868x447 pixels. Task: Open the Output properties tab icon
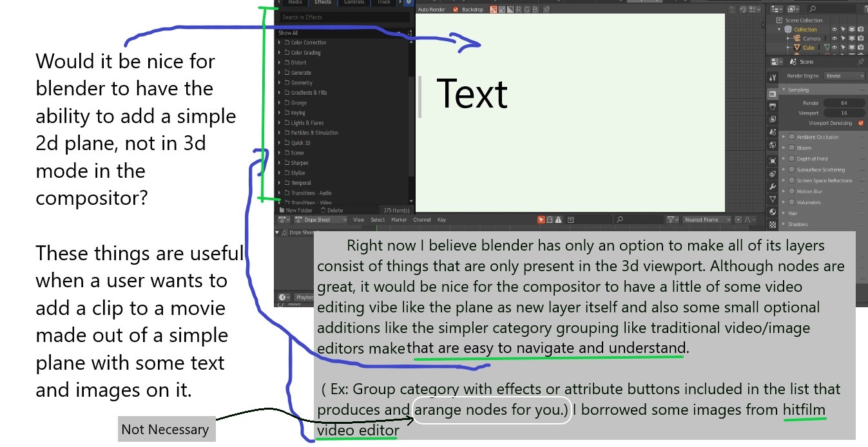click(773, 107)
